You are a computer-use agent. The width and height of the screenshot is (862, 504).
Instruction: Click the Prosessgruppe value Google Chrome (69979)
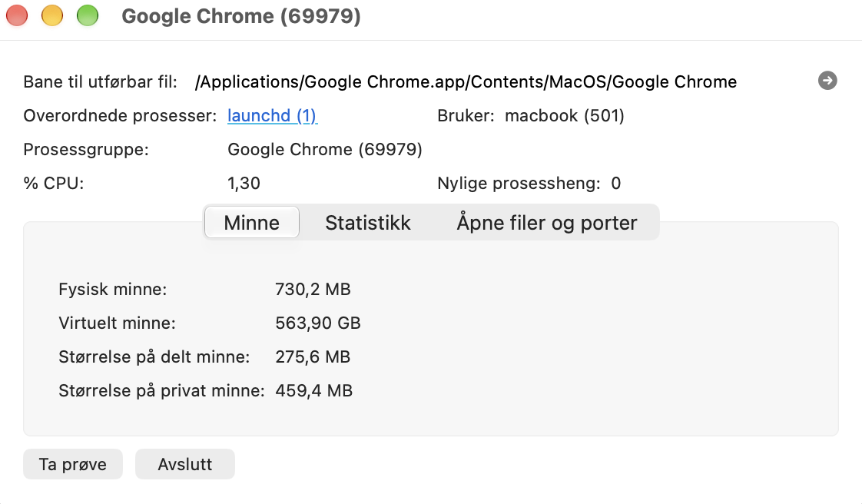tap(325, 150)
